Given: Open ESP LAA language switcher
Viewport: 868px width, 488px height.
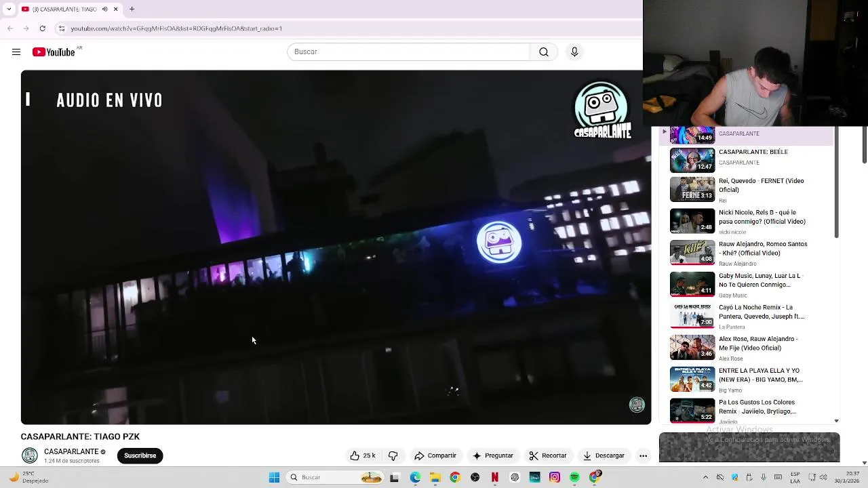Looking at the screenshot, I should (795, 478).
